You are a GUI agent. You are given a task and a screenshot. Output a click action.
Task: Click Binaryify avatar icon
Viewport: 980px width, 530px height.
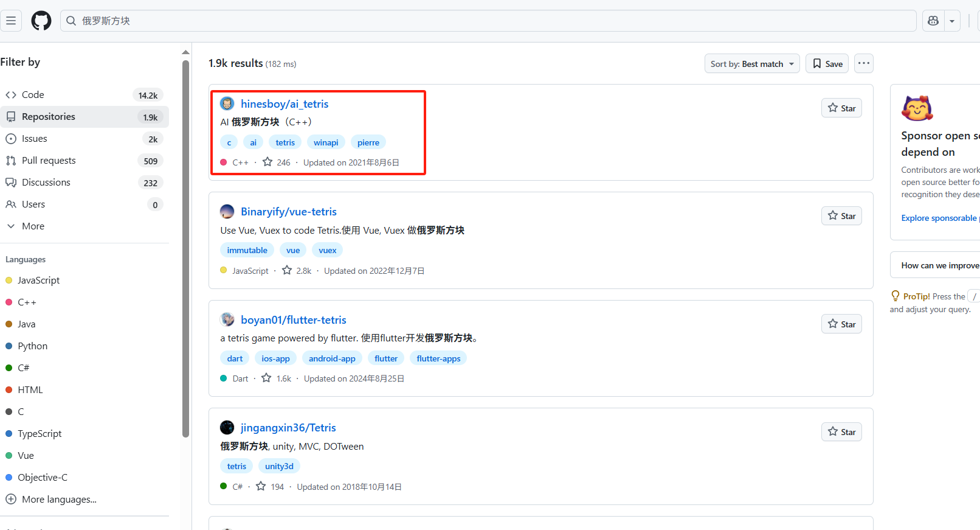pos(227,212)
